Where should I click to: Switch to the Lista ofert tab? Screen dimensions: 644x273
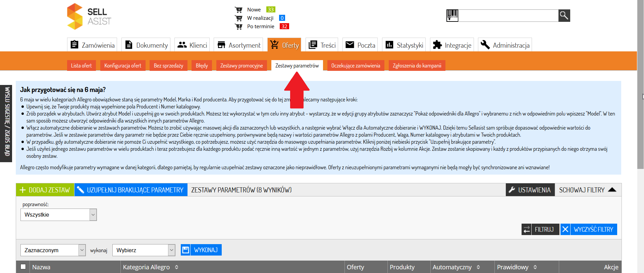coord(81,65)
